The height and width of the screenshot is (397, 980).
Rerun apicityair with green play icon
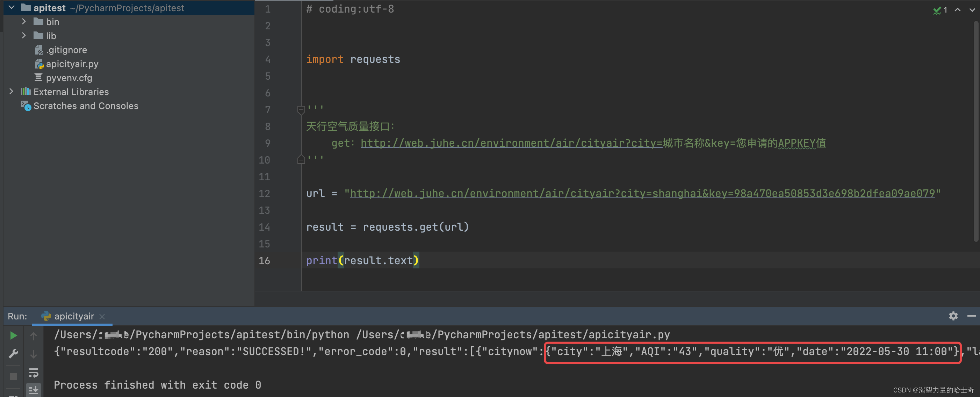[13, 335]
